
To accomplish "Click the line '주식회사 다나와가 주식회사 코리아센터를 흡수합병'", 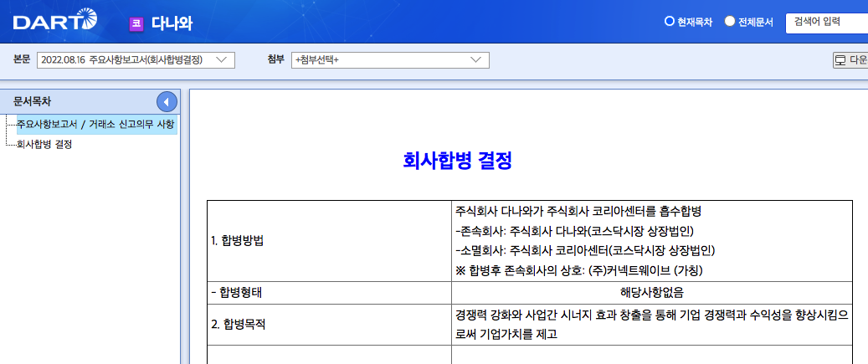I will coord(578,212).
